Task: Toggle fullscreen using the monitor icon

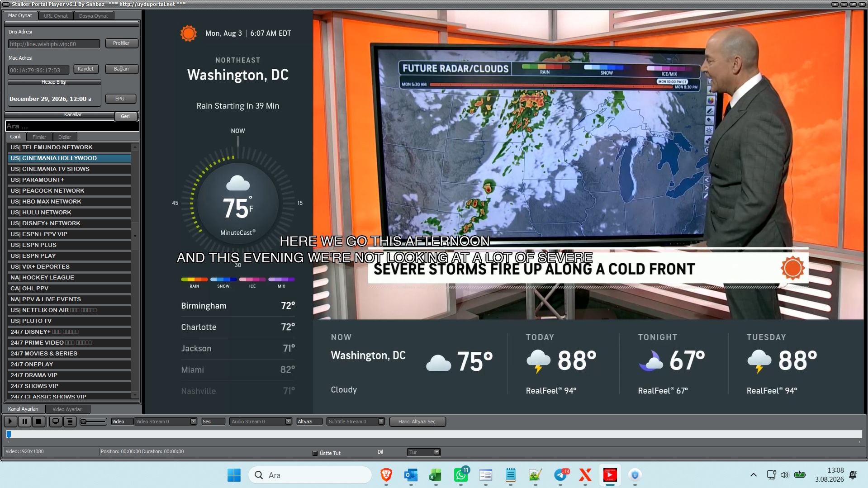Action: coord(56,422)
